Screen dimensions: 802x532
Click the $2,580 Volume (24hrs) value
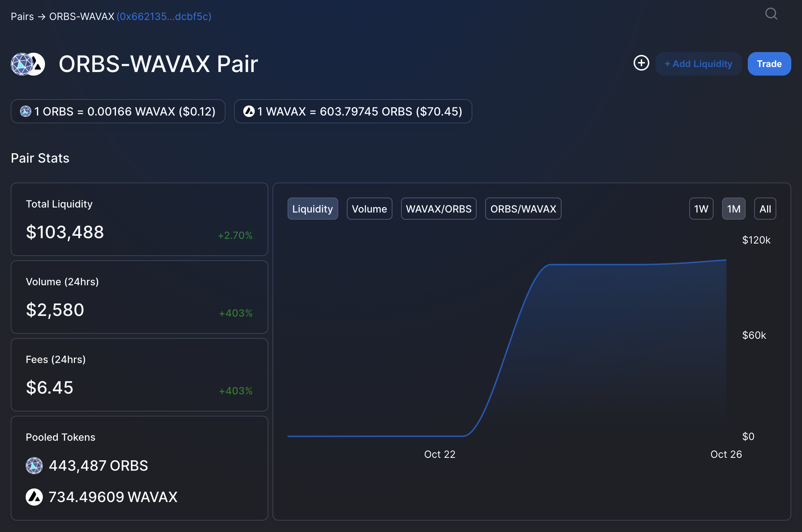pos(55,310)
